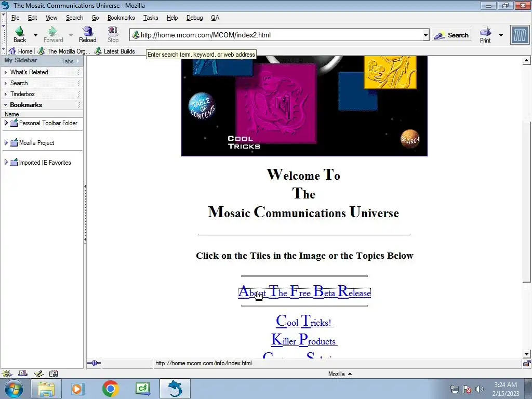Open the Windows Start menu
The height and width of the screenshot is (399, 532).
pos(14,389)
